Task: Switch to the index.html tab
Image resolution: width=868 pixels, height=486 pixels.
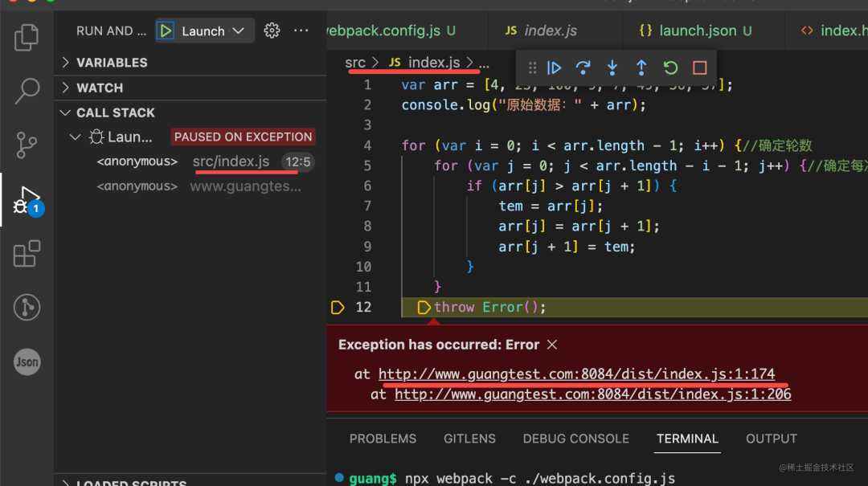Action: point(827,31)
